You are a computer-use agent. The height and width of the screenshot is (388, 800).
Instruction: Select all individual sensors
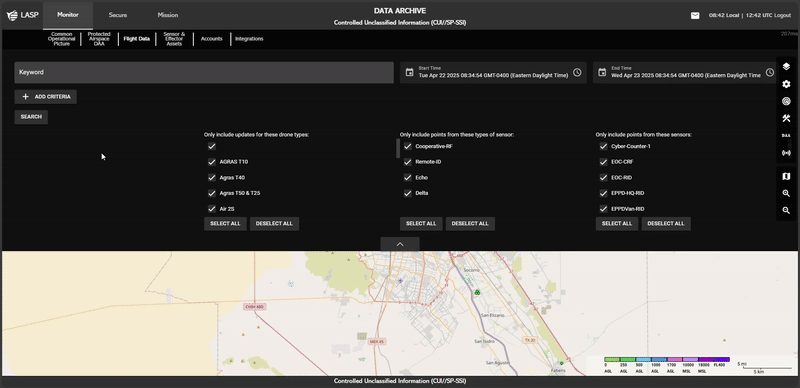point(617,224)
